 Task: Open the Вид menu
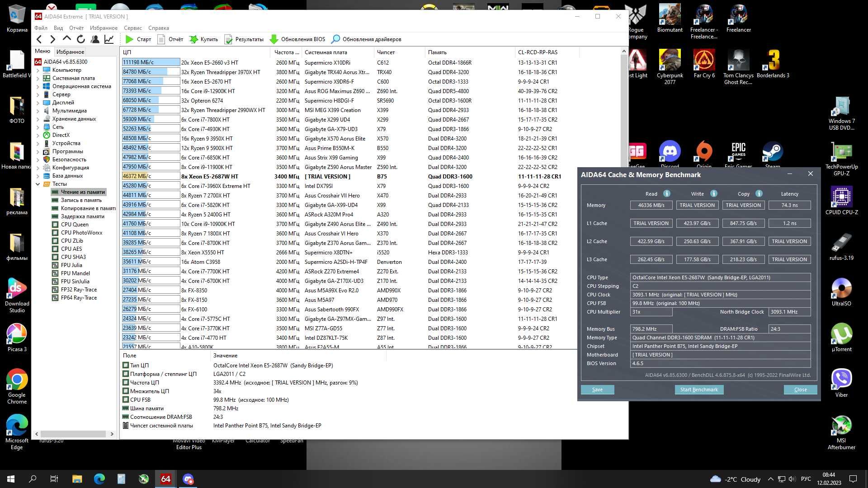point(58,28)
